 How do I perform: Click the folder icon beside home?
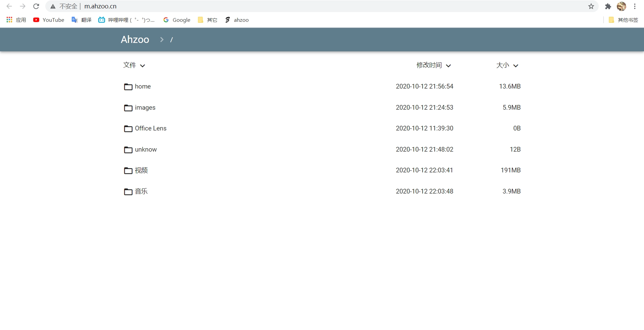128,87
